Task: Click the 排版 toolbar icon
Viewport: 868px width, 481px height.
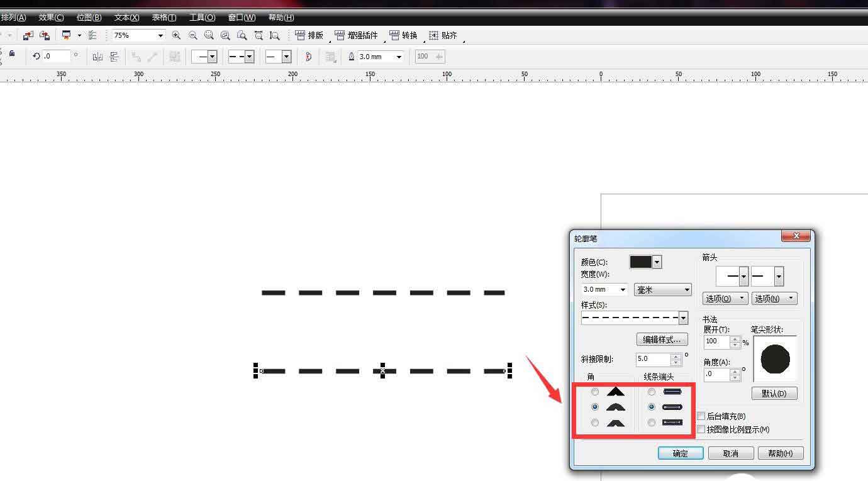Action: (309, 36)
